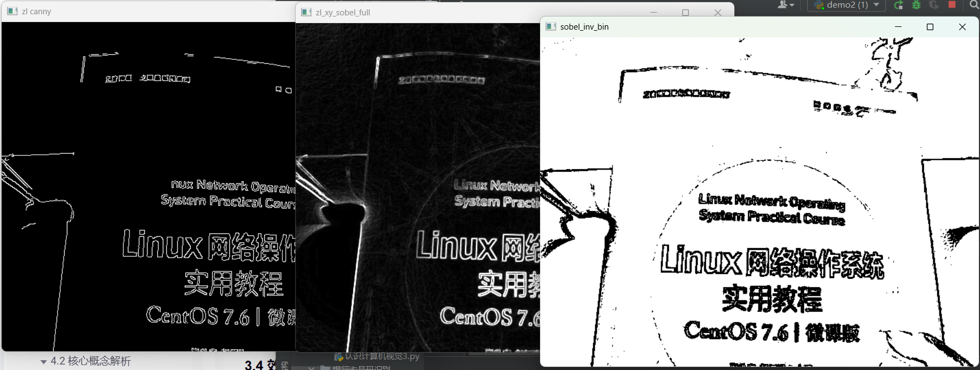Screen dimensions: 980x370
Task: Maximize the zl_xy_sobel_full window
Action: click(686, 12)
